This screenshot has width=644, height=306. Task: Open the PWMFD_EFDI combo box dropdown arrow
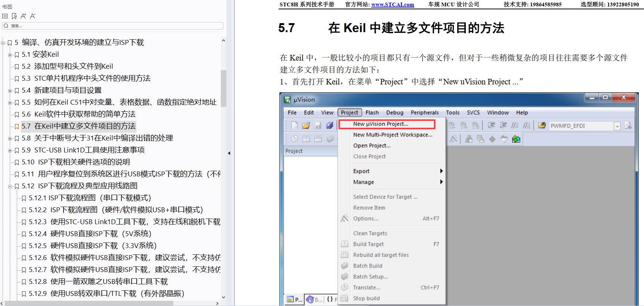[x=617, y=126]
